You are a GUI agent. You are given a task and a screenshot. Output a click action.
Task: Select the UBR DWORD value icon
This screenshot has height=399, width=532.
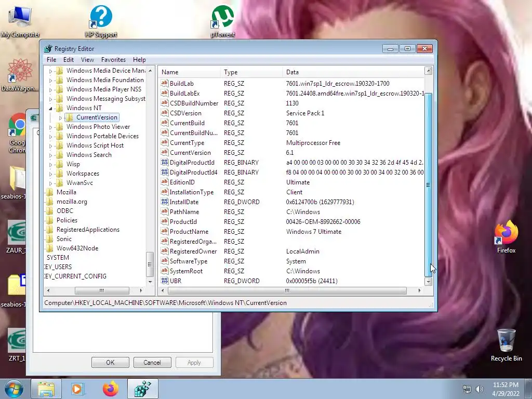click(x=165, y=281)
